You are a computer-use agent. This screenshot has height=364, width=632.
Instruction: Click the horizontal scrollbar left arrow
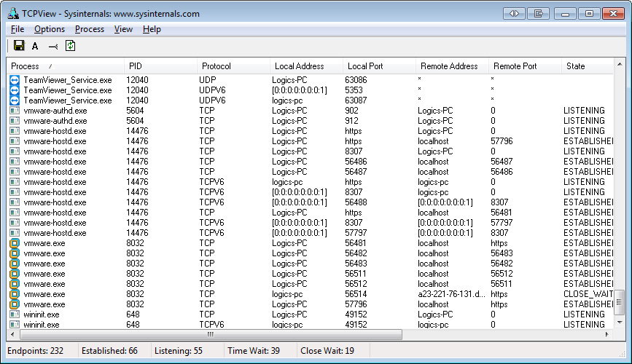(x=12, y=334)
